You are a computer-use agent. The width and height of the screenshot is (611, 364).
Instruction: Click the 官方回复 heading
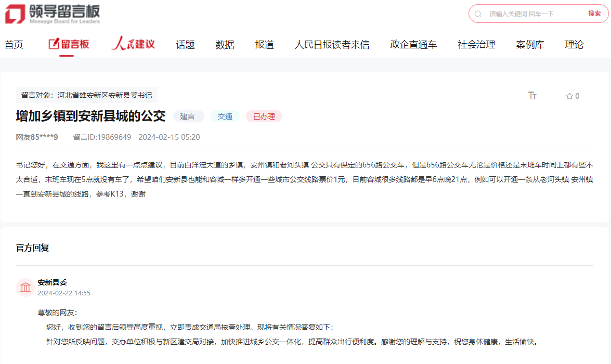tap(33, 248)
